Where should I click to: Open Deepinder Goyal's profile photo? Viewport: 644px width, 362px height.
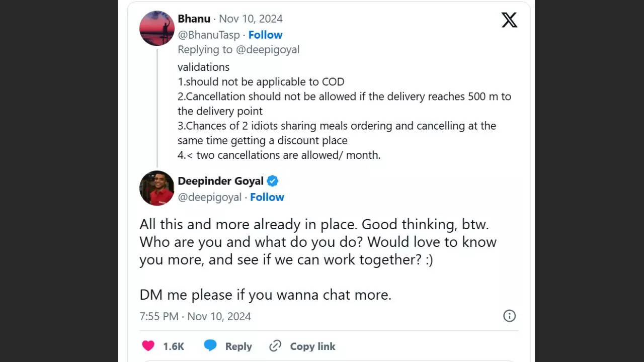(x=156, y=188)
